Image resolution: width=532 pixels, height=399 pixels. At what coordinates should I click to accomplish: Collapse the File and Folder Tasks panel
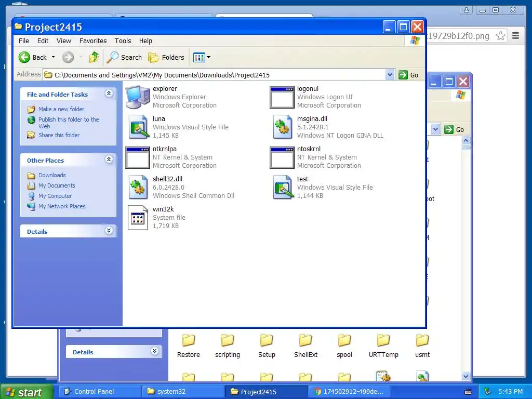tap(109, 94)
